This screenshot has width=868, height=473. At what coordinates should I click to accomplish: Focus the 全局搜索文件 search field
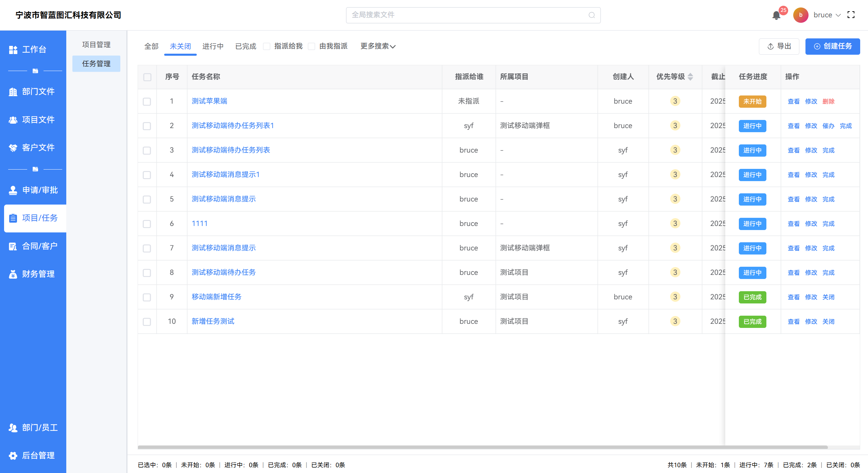tap(469, 15)
